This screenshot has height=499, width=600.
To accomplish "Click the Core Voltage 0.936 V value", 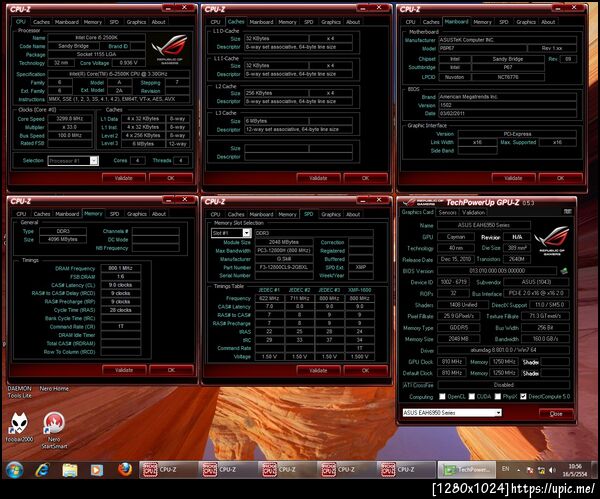I will [x=128, y=63].
